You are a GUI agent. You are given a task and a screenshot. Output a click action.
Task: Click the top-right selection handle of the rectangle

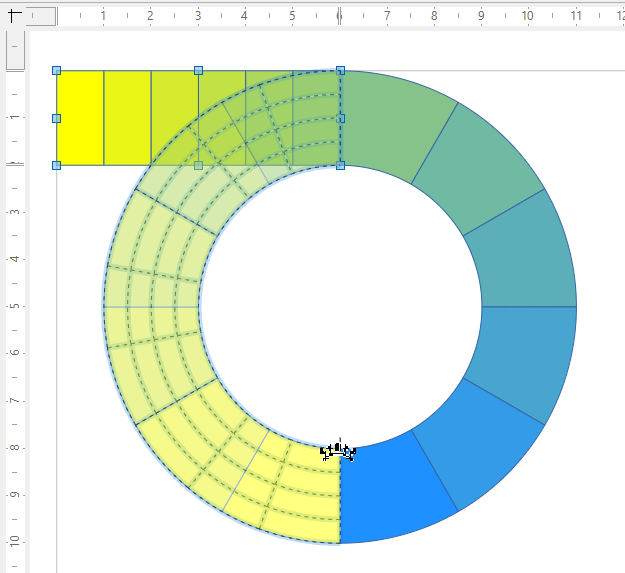(340, 71)
